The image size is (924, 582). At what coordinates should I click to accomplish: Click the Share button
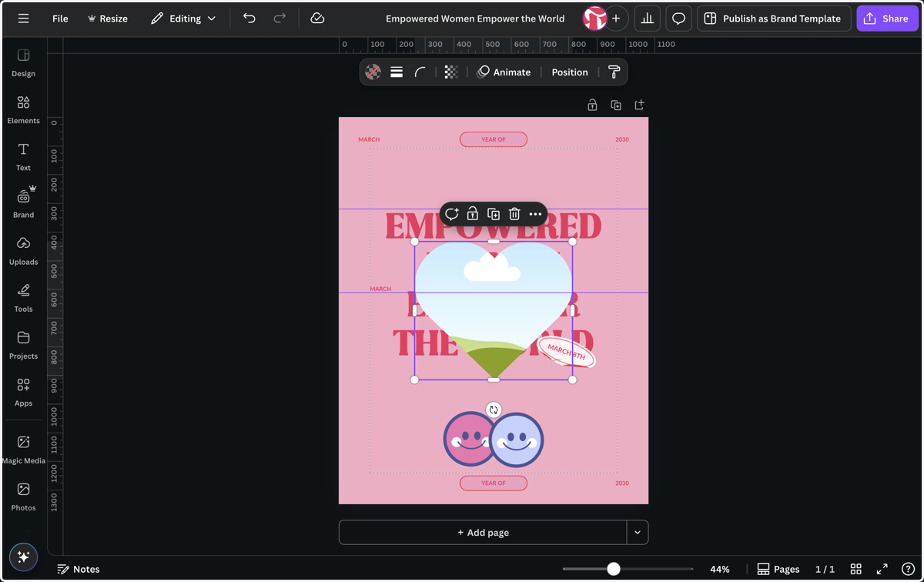point(887,18)
